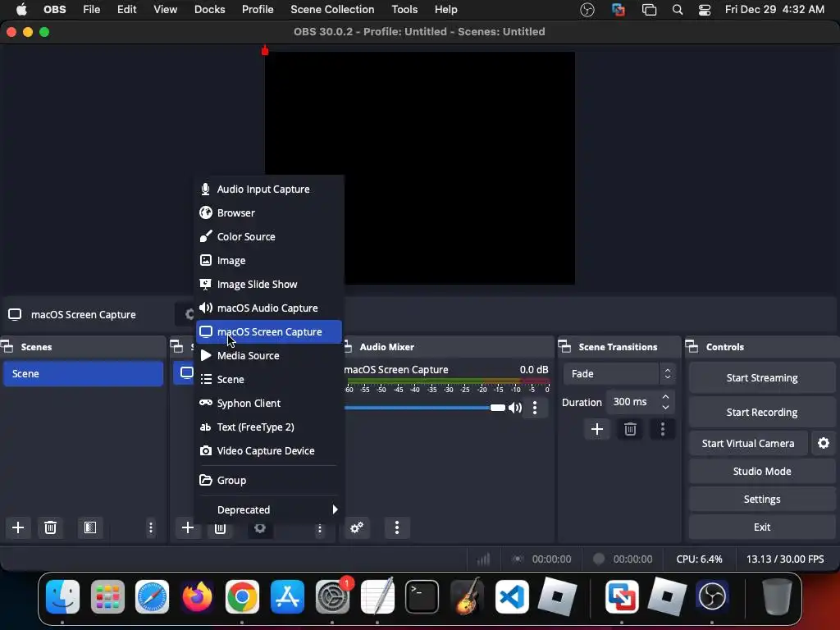Open scene filters icon
This screenshot has height=630, width=840.
(x=90, y=527)
